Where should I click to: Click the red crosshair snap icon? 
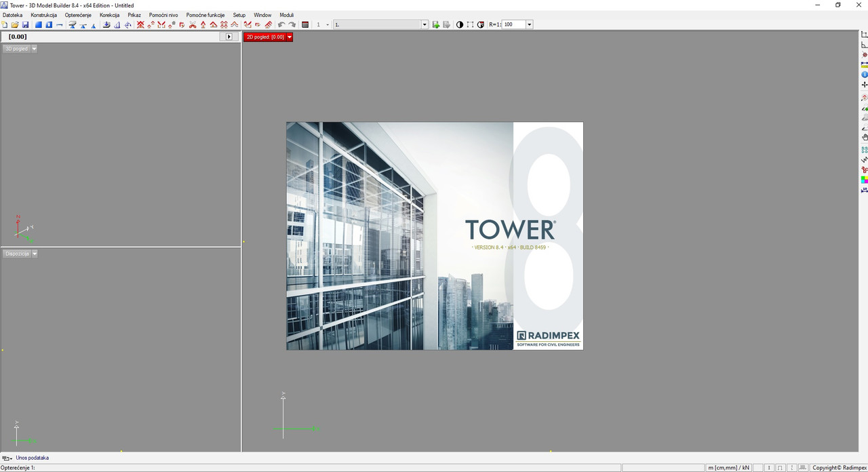(865, 55)
